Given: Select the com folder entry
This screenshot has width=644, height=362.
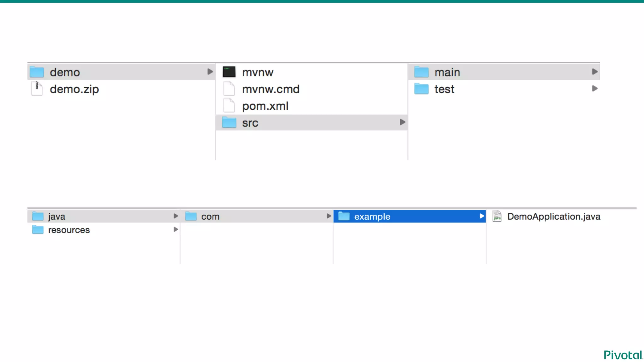Looking at the screenshot, I should point(210,217).
